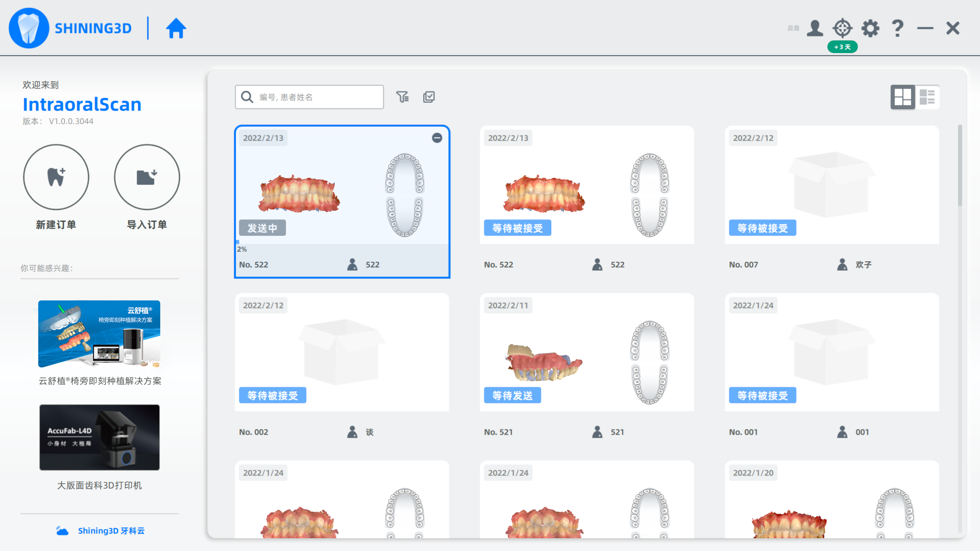
Task: Click the home icon in header
Action: [176, 28]
